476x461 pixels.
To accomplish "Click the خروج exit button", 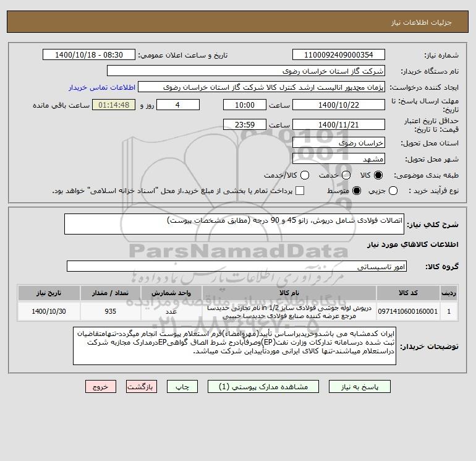I will tap(101, 387).
